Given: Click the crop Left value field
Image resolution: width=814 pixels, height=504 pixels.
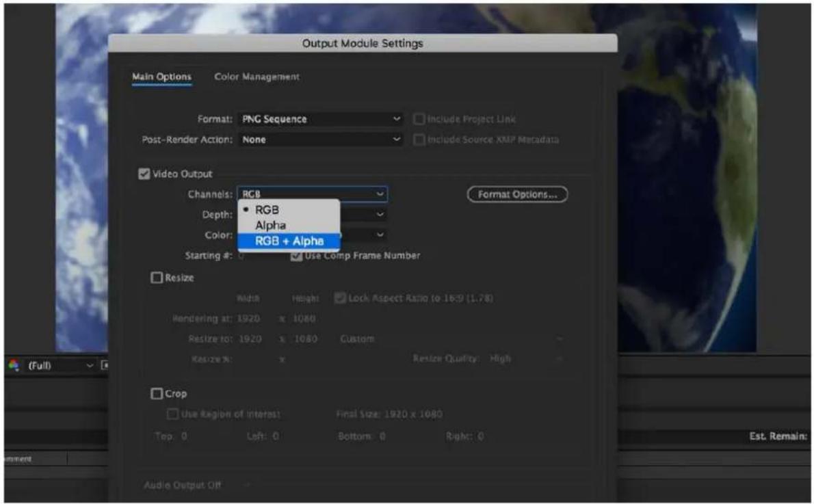Looking at the screenshot, I should (x=276, y=436).
